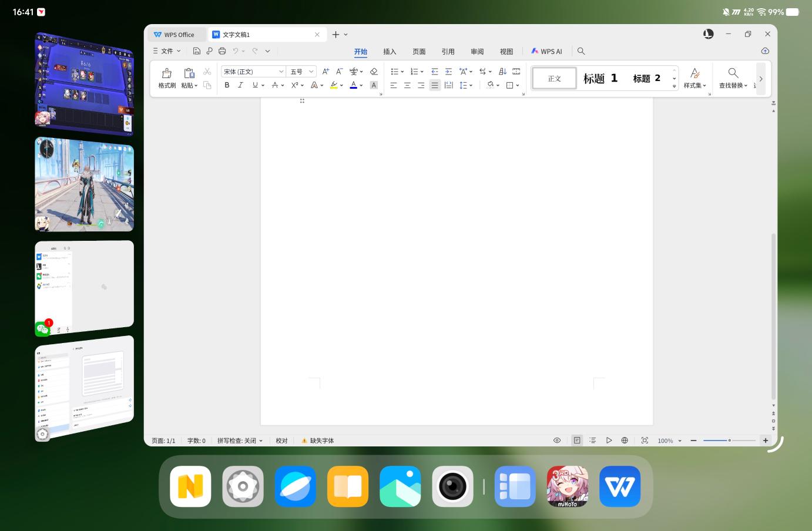The image size is (812, 531).
Task: Click the Center alignment icon
Action: click(407, 85)
